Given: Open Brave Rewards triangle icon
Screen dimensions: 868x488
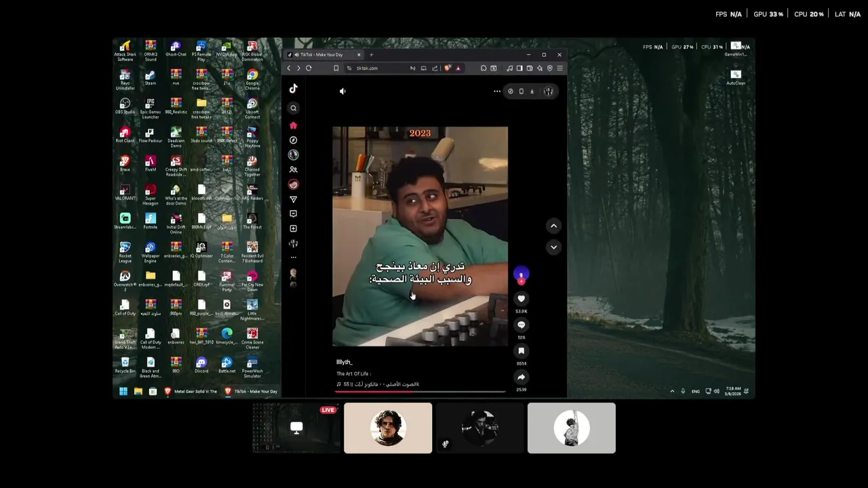Looking at the screenshot, I should 458,68.
